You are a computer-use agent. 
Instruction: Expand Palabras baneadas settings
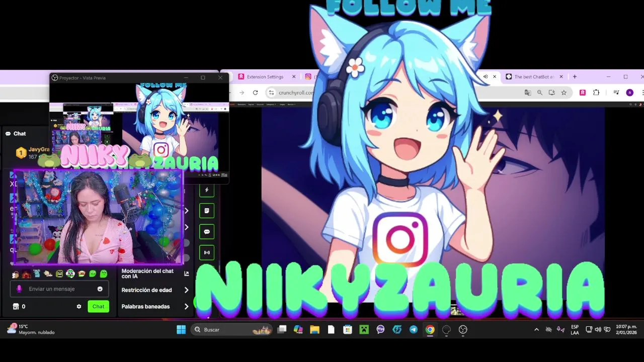click(x=186, y=306)
